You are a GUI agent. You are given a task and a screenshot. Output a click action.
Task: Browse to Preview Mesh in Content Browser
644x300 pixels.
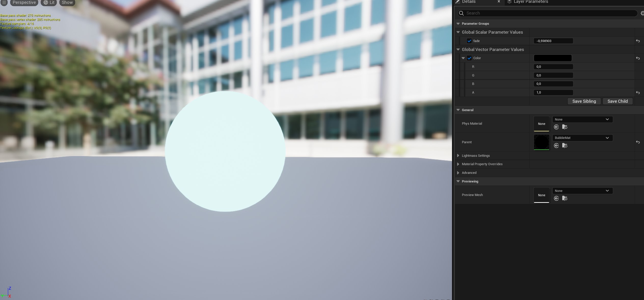coord(565,198)
